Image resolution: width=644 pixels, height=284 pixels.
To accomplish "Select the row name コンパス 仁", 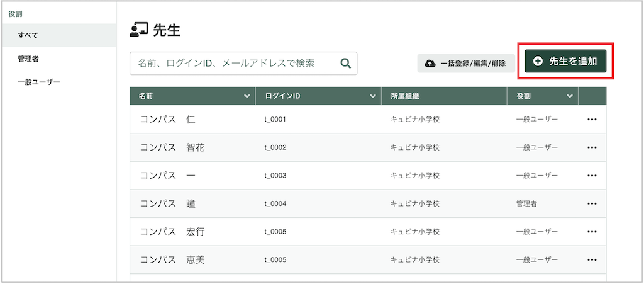I will [167, 120].
